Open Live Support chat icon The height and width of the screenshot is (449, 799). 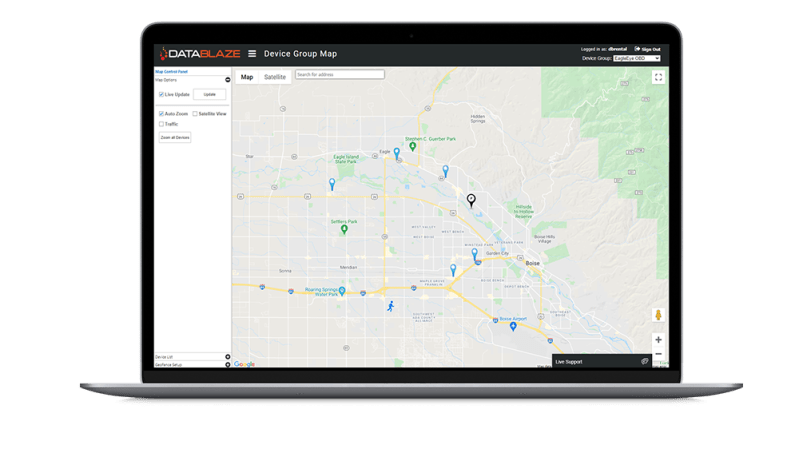(x=644, y=361)
